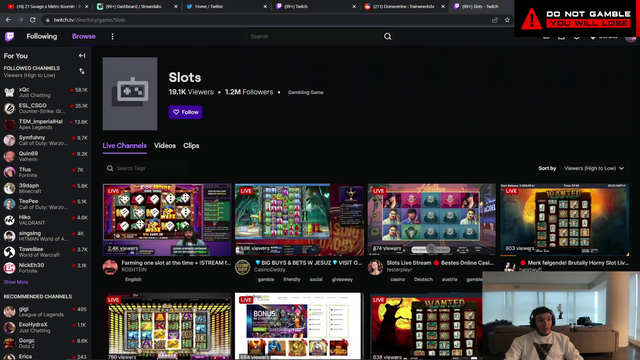
Task: Open singsing channel avatar
Action: click(9, 236)
